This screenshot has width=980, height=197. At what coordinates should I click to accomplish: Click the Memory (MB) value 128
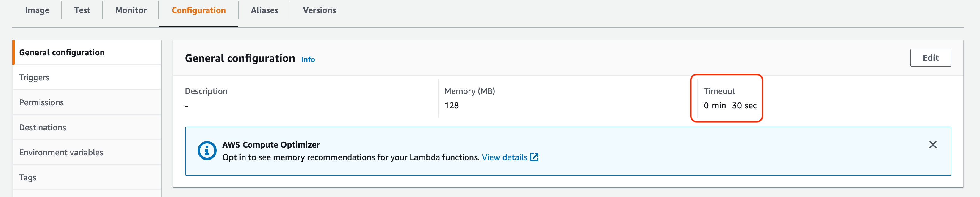pyautogui.click(x=452, y=106)
